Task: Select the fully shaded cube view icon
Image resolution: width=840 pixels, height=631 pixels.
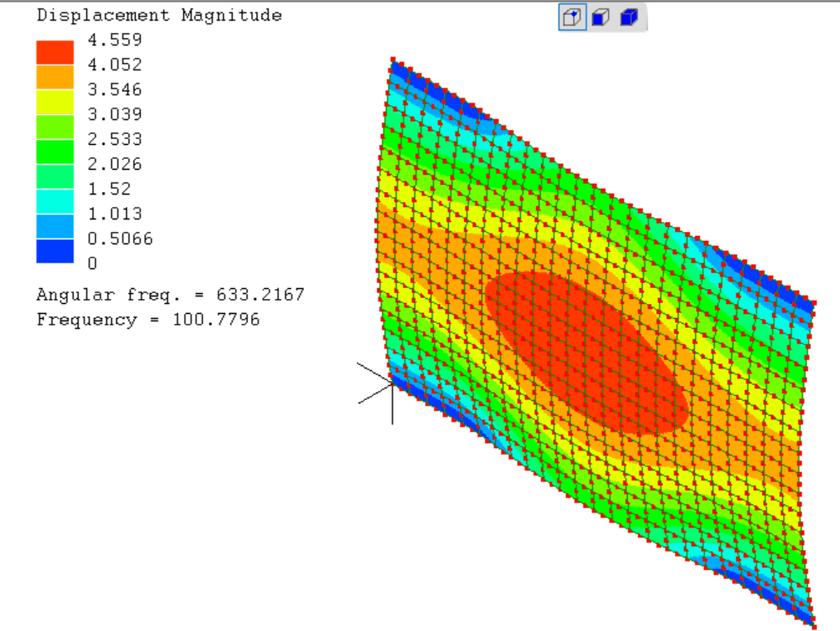Action: pos(629,17)
